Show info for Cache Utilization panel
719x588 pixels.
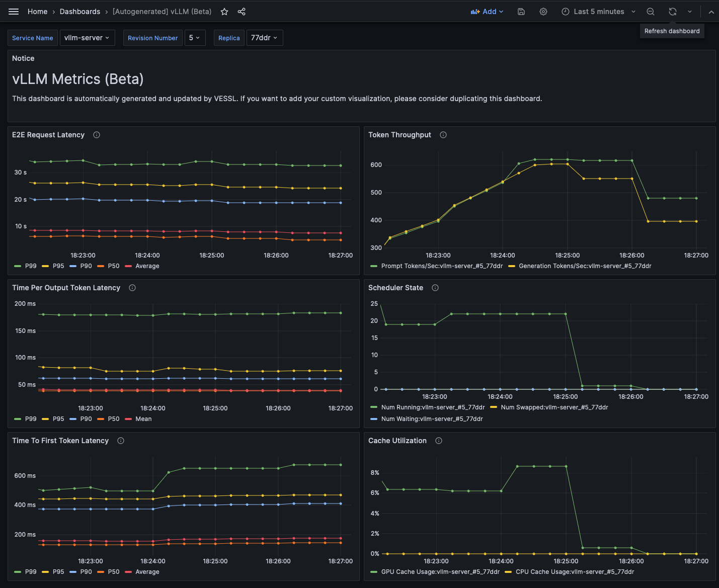439,441
